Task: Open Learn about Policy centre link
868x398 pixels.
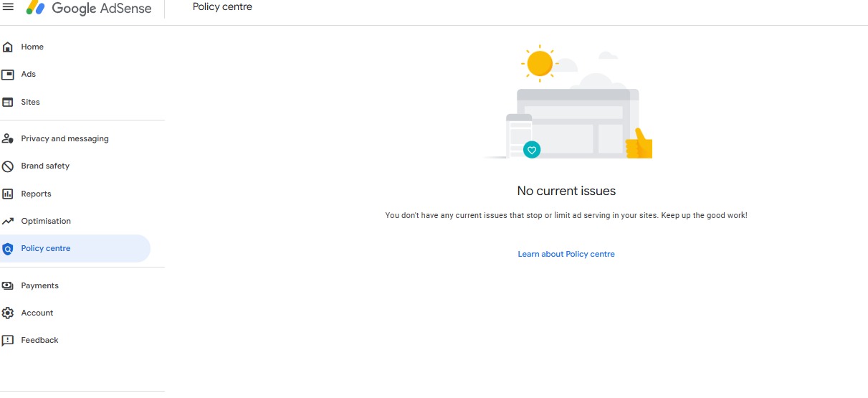Action: pos(566,254)
